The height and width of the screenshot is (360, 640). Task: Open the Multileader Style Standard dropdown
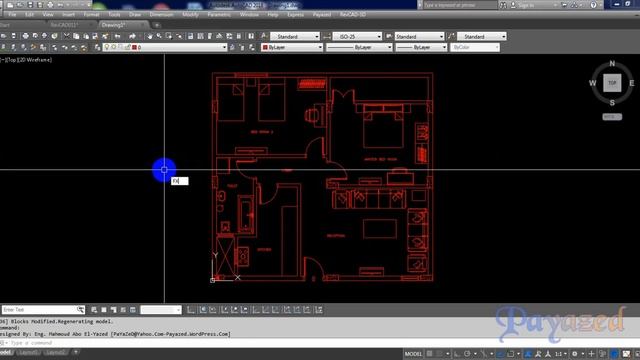(x=482, y=36)
